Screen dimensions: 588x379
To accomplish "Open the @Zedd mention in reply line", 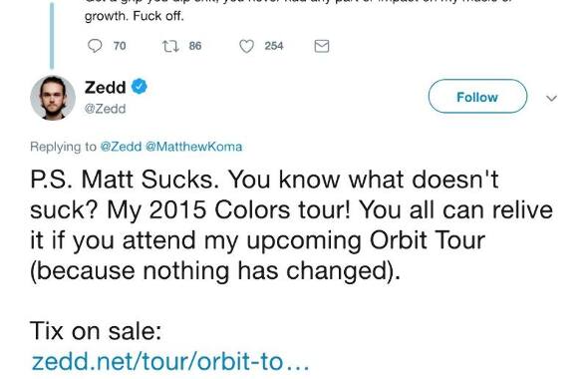I will tap(121, 147).
